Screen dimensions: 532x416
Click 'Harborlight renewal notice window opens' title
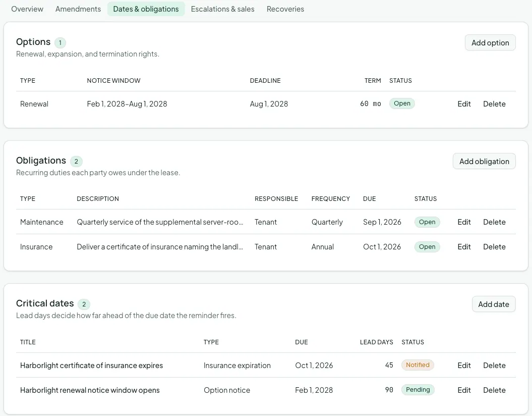point(90,390)
